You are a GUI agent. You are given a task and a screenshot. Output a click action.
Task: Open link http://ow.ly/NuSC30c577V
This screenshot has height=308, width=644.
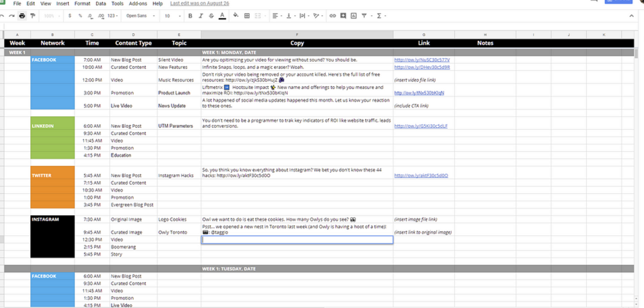point(422,60)
